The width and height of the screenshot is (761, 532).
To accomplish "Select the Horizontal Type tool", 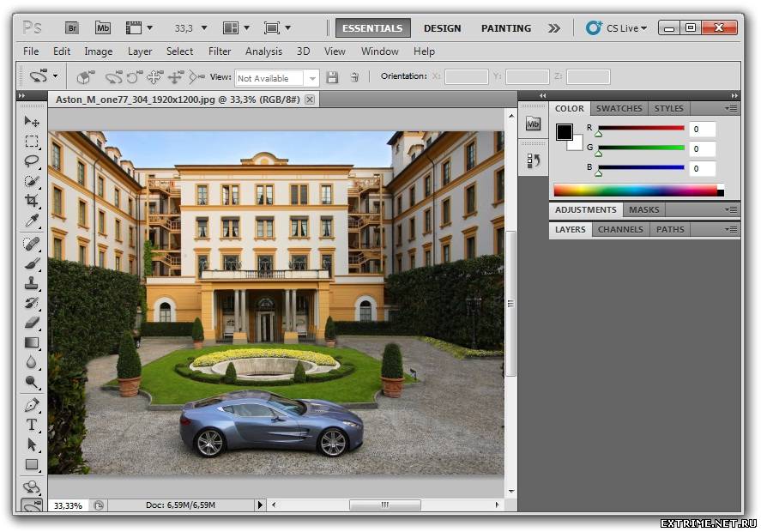I will (32, 425).
